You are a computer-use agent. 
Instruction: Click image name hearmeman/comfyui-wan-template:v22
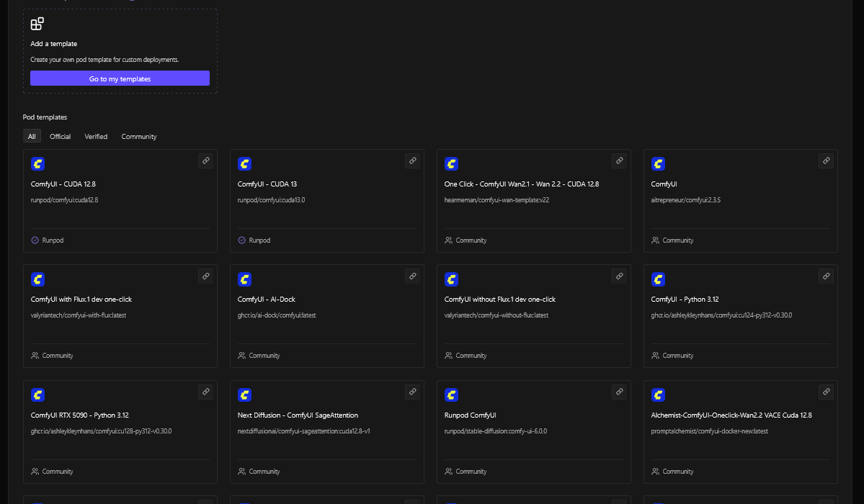point(496,200)
